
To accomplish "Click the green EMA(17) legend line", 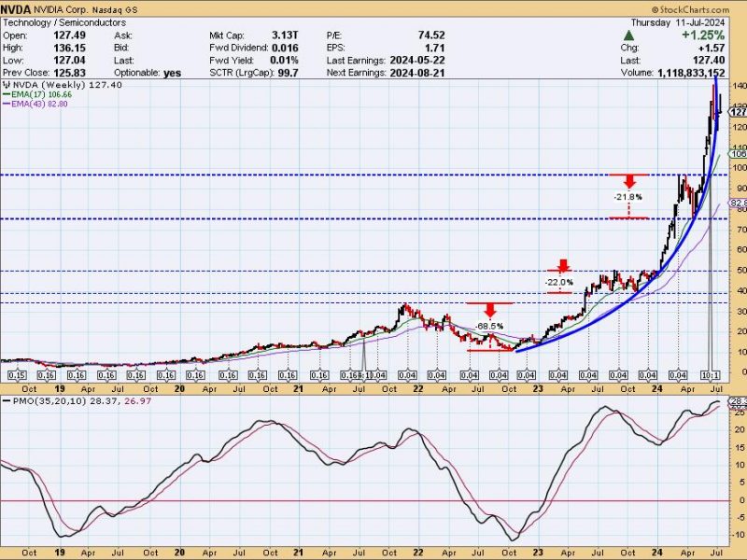I will point(7,94).
